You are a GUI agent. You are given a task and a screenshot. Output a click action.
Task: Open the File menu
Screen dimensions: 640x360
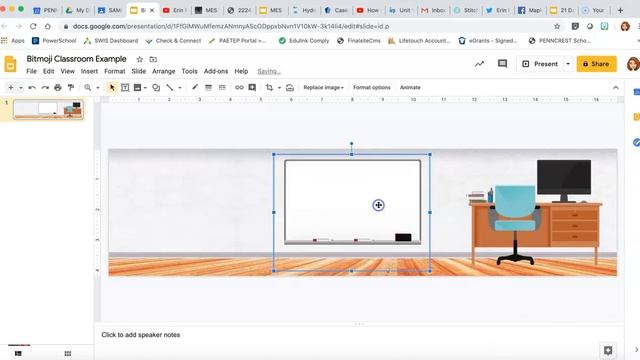click(x=31, y=71)
